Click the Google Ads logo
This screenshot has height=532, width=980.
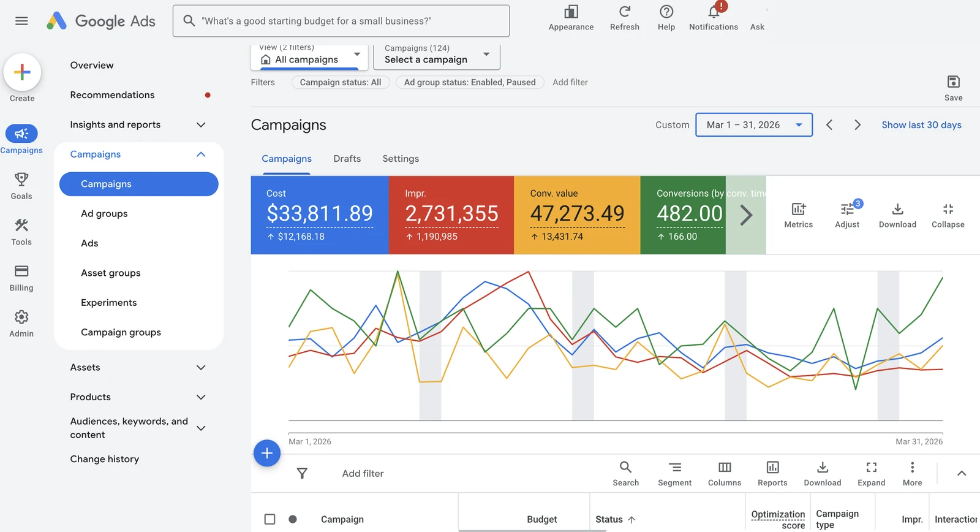(x=101, y=21)
